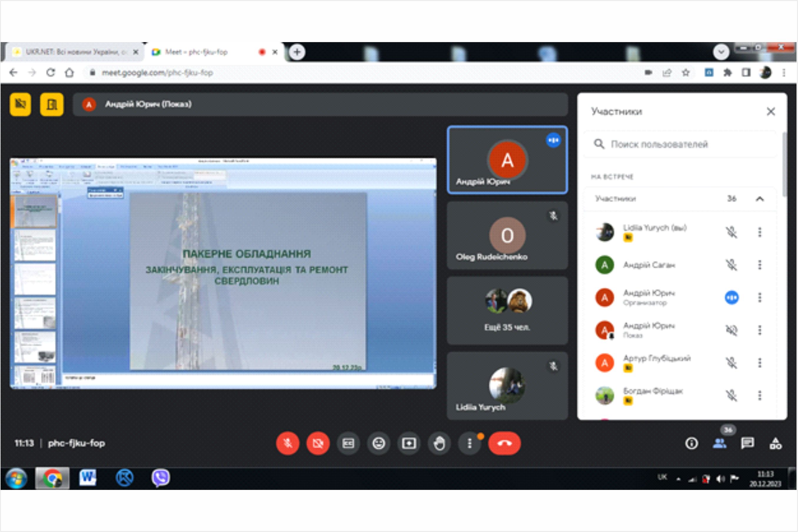Screen dimensions: 798x532
Task: Toggle the camera off button
Action: pyautogui.click(x=318, y=443)
